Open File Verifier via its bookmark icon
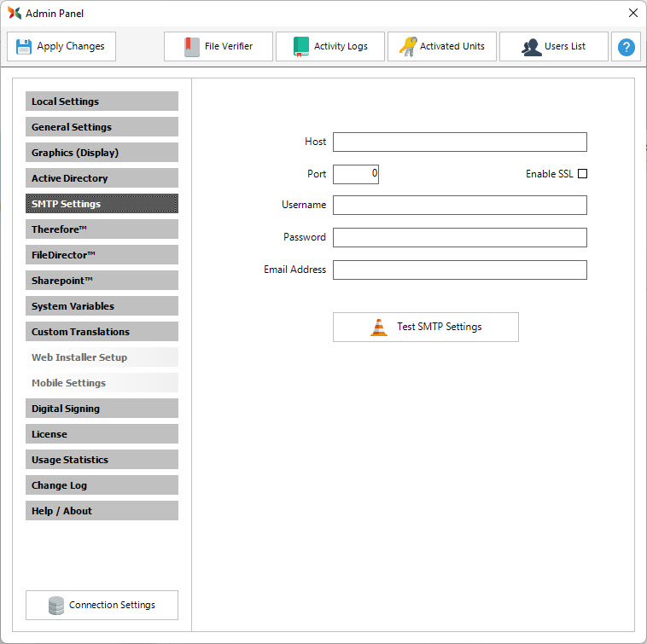Screen dimensions: 647x644 coord(192,47)
